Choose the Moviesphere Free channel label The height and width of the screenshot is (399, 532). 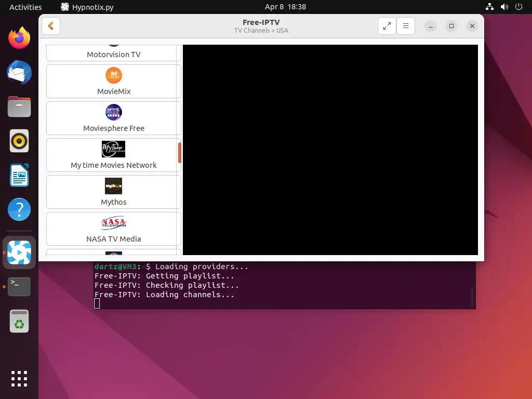point(114,128)
